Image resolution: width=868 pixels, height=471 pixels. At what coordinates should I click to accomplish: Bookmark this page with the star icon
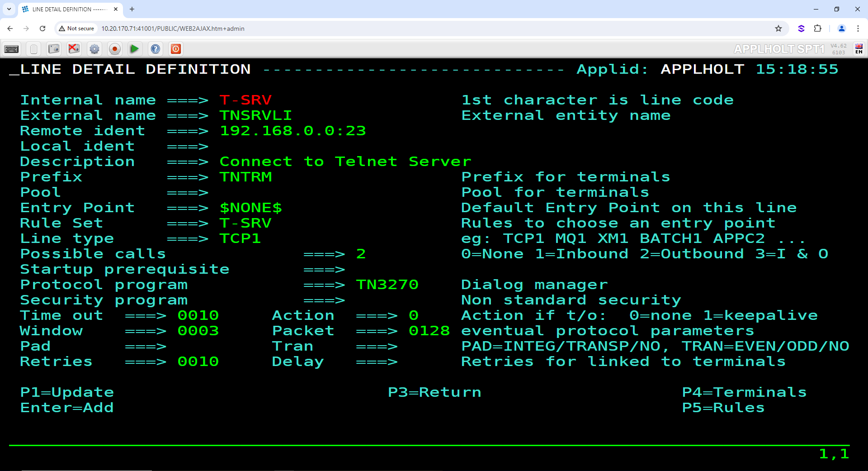778,29
